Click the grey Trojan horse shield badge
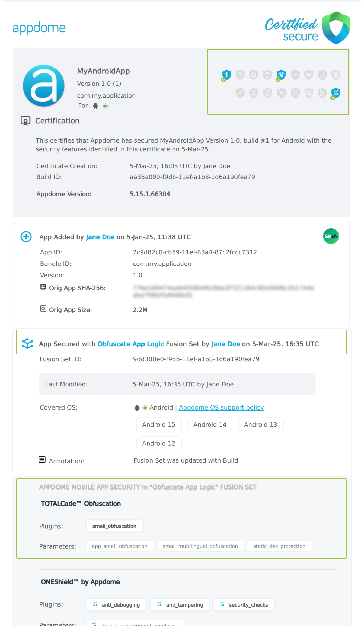The height and width of the screenshot is (627, 364). (281, 93)
